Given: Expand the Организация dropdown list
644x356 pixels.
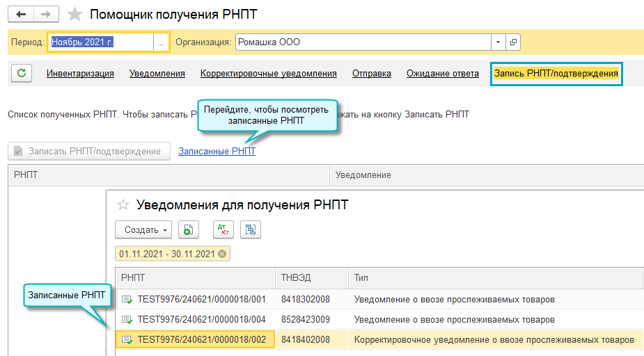Looking at the screenshot, I should point(498,42).
